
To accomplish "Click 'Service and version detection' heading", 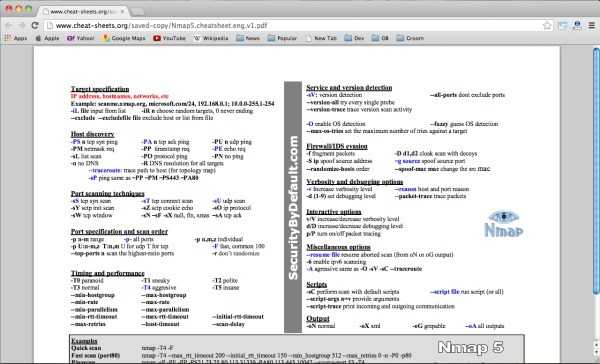I will click(x=349, y=88).
